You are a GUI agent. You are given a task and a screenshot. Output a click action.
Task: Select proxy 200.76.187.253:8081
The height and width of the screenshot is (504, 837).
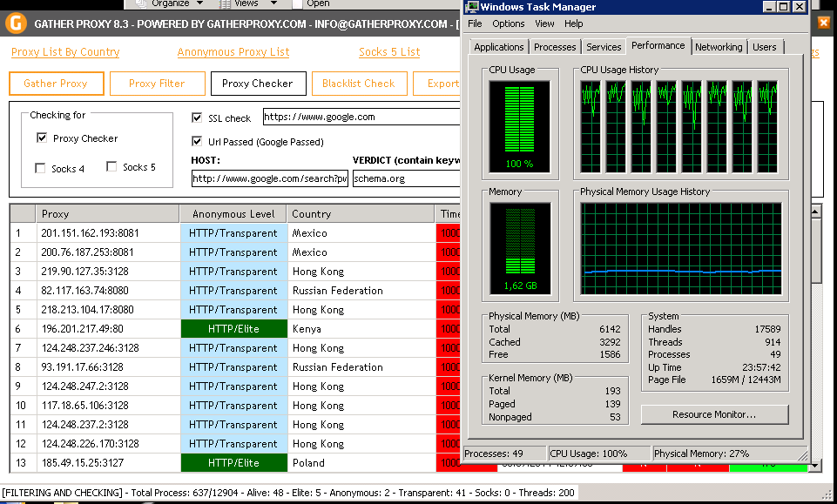[87, 252]
